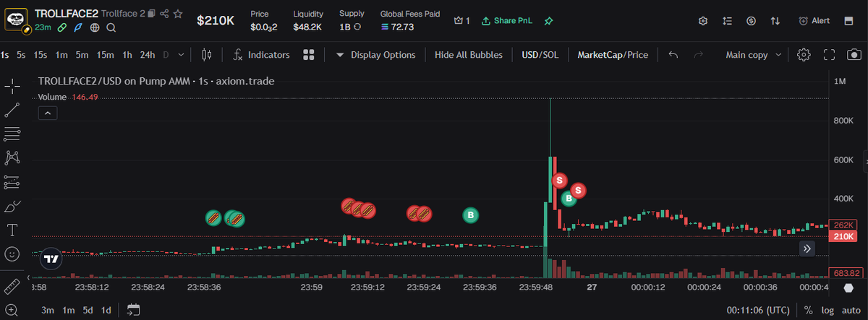
Task: Click the refresh icon next to Supply 1B
Action: point(357,27)
